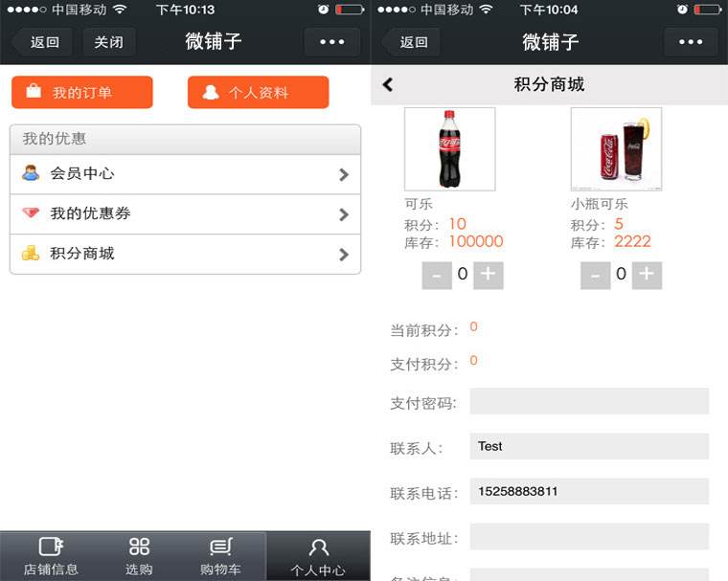
Task: Decrease 小瓶可乐 quantity with minus button
Action: 595,275
